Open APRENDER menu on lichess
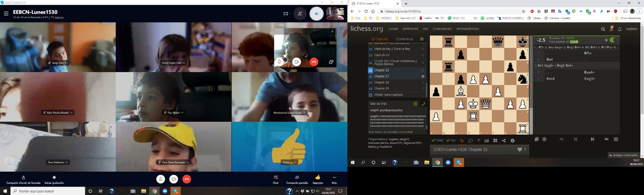The width and height of the screenshot is (644, 195). click(x=410, y=29)
